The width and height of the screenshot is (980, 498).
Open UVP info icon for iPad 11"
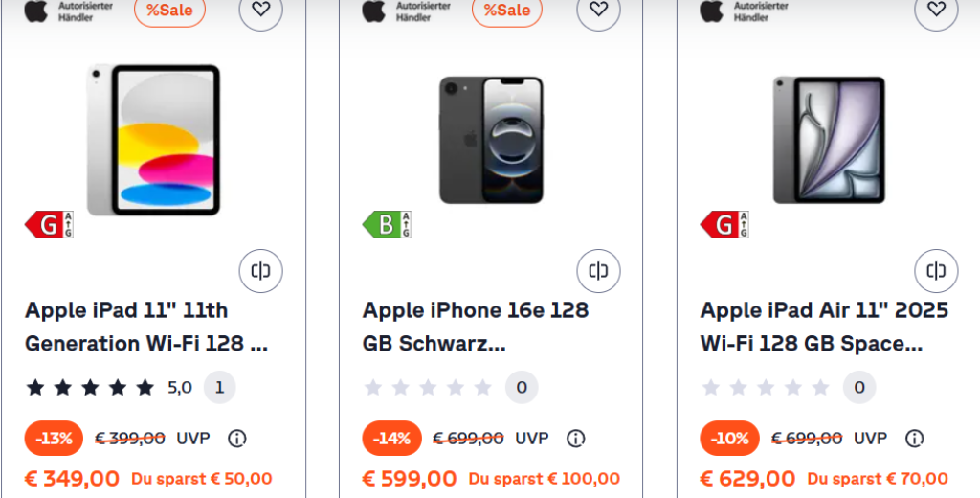click(237, 439)
